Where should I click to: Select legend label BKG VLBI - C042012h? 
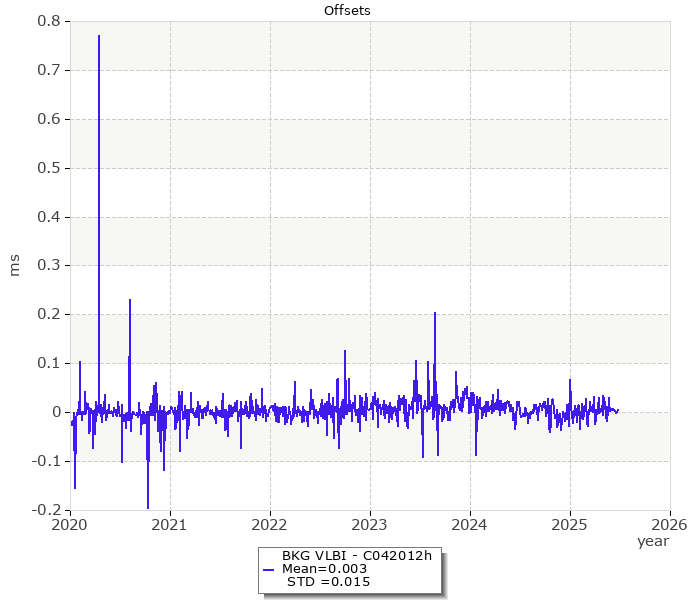coord(357,556)
